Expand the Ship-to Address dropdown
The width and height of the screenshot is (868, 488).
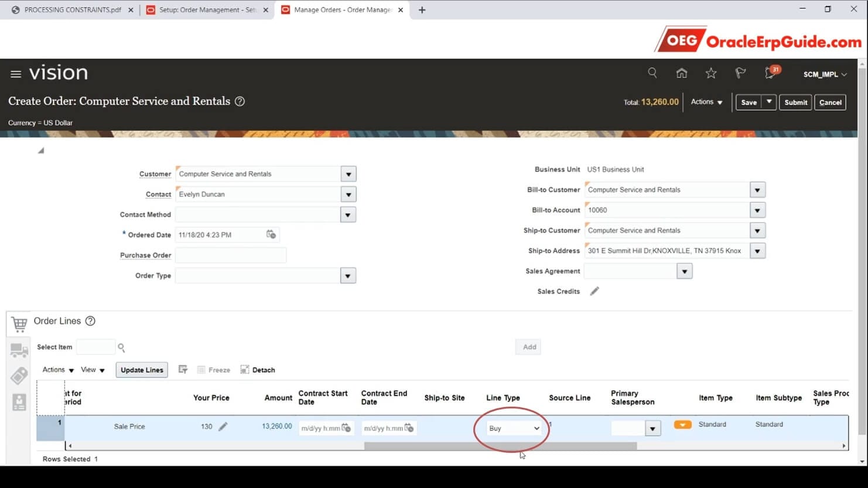(x=757, y=251)
